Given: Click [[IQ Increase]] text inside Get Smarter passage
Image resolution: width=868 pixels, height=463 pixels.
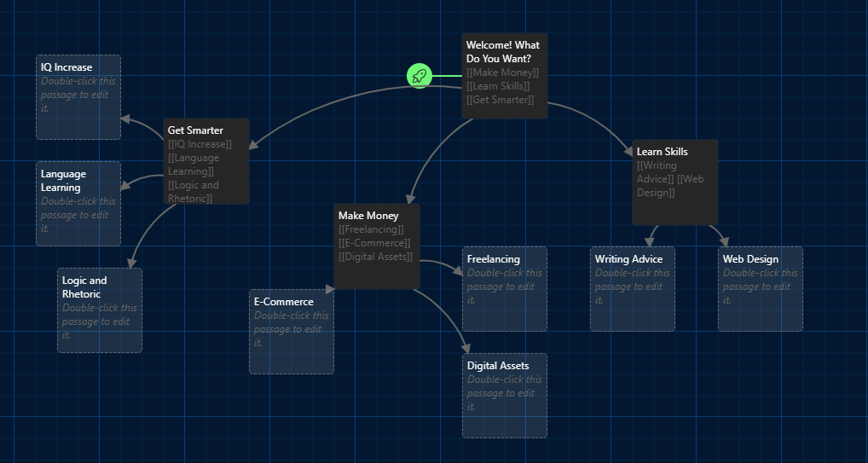Looking at the screenshot, I should click(x=200, y=144).
